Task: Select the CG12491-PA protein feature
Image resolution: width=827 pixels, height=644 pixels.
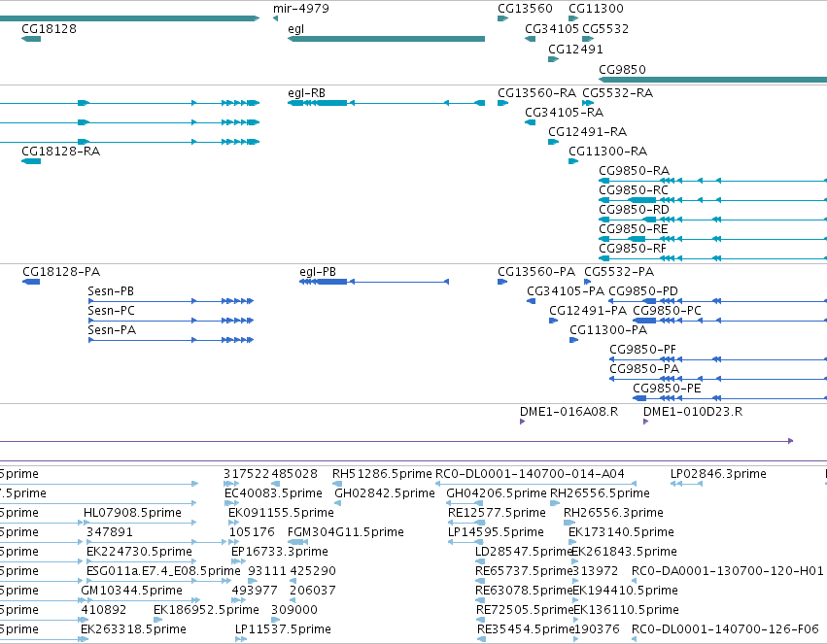Action: click(553, 321)
